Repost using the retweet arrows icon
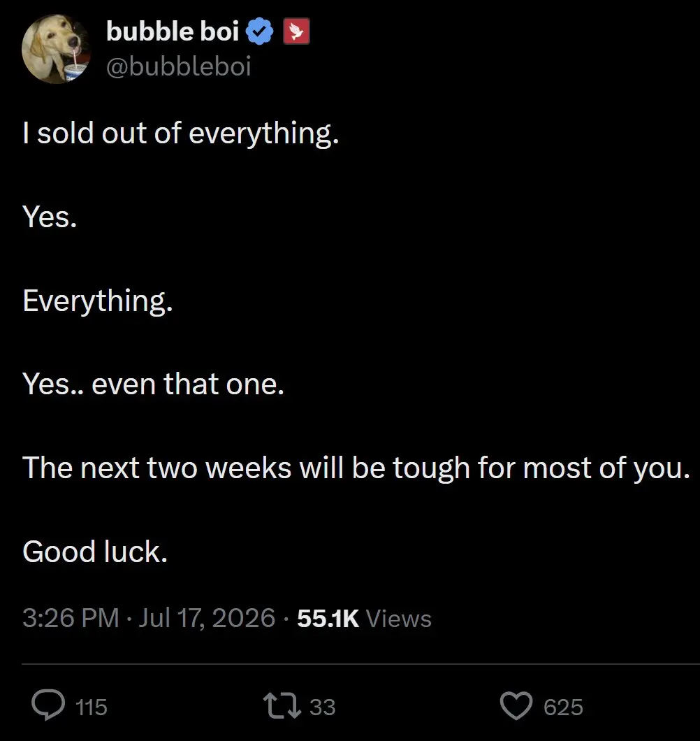This screenshot has height=741, width=700. (282, 705)
